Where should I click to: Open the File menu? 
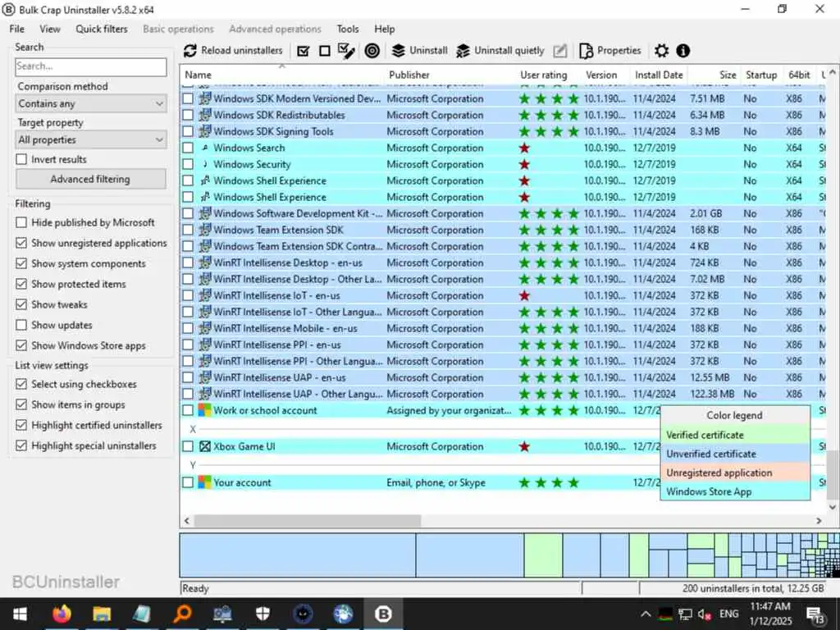(x=16, y=29)
